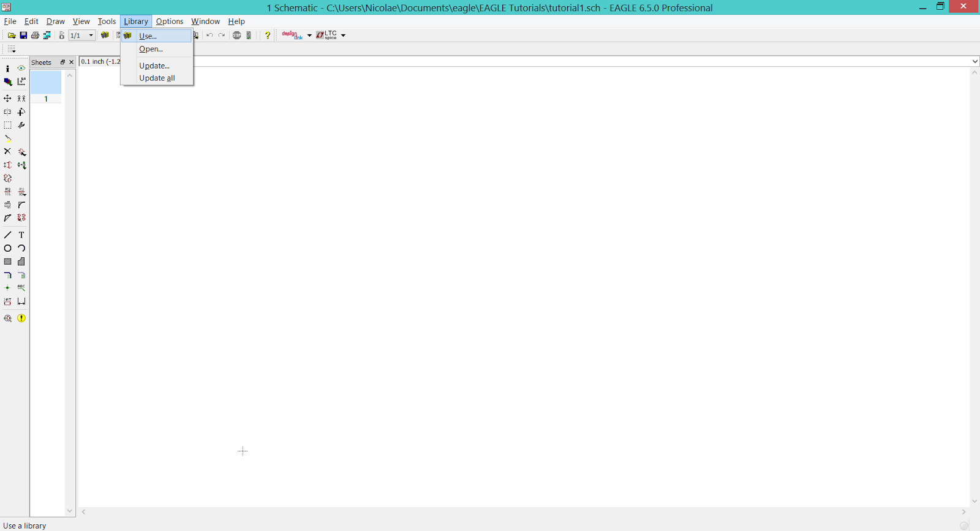Open the Options menu
Screen dimensions: 980x531
click(x=170, y=21)
